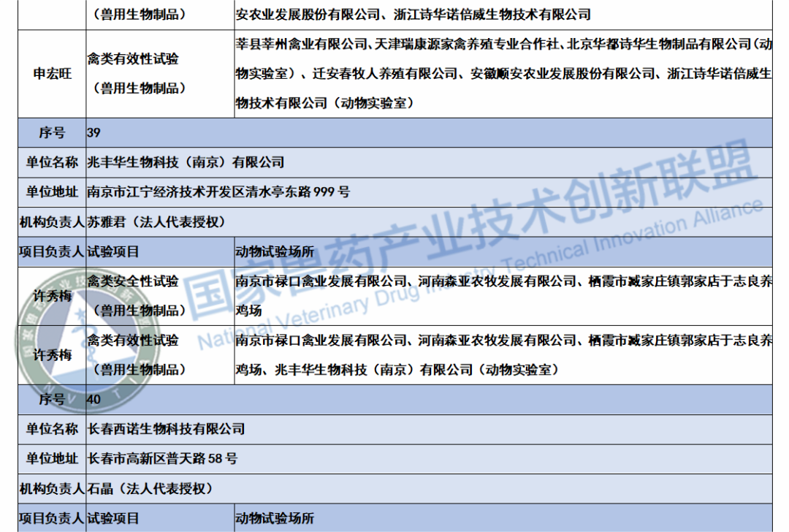789x532 pixels.
Task: Click the site list starting with 莘县莘州禽业有限公司
Action: pos(503,74)
